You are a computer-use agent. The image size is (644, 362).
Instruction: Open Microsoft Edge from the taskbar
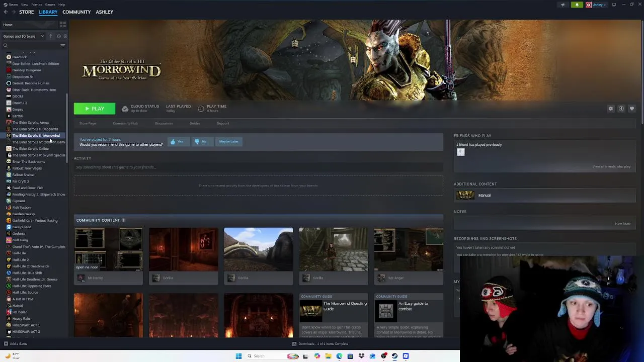click(x=339, y=356)
